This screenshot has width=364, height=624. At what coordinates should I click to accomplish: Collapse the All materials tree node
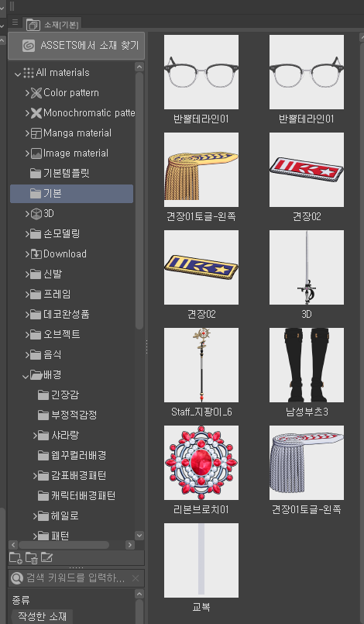18,73
